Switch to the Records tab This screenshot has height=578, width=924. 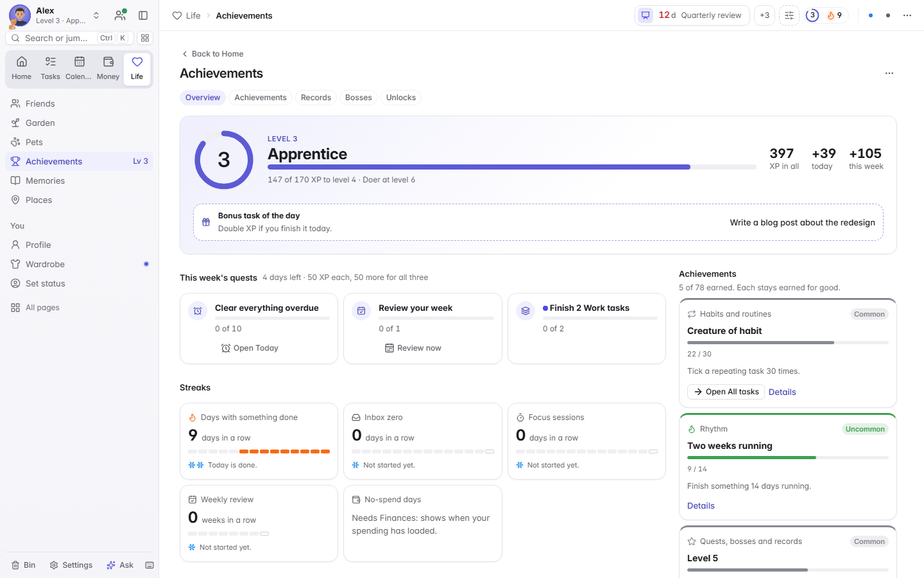click(316, 98)
